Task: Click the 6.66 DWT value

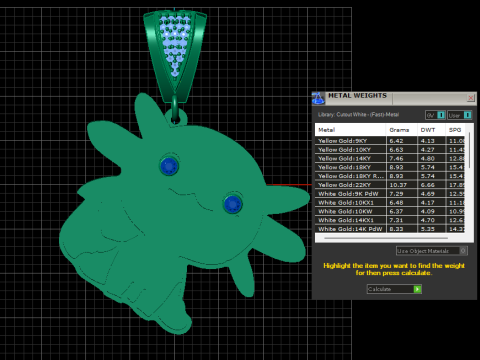Action: [428, 185]
